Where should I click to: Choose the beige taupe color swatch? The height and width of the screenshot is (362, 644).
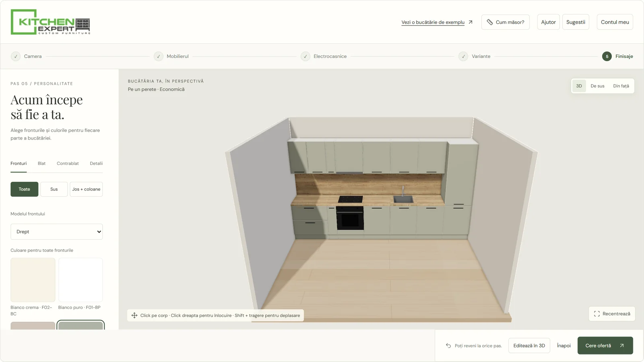tap(33, 326)
